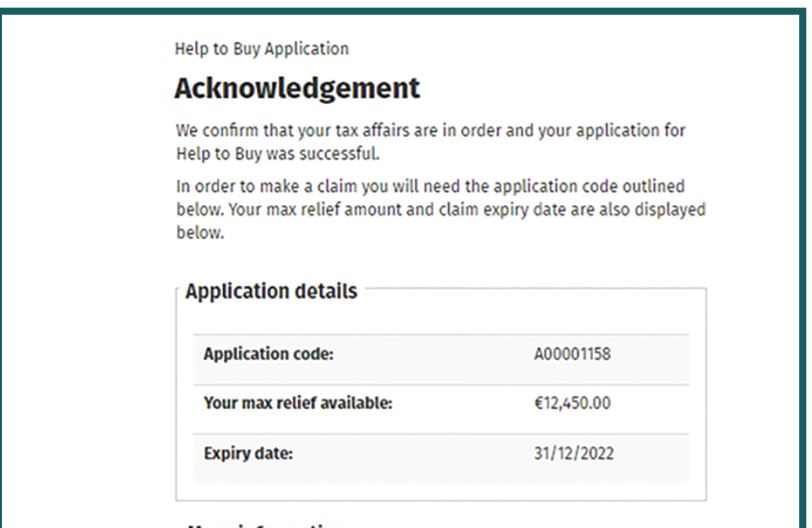Screen dimensions: 812x528
Task: Click the "Expiry date:" label
Action: click(x=247, y=454)
